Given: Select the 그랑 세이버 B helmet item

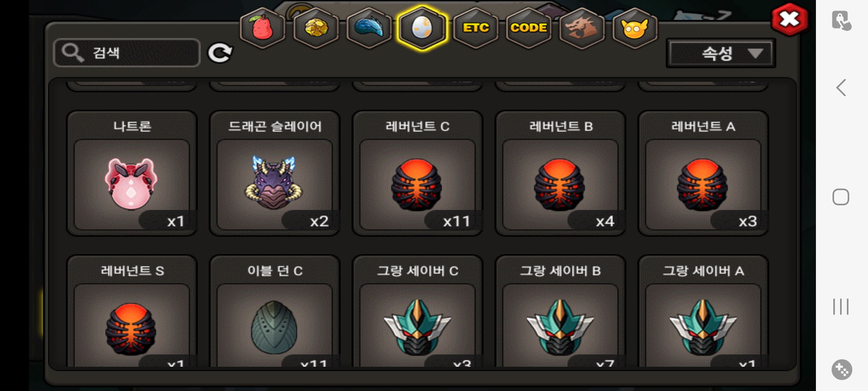Looking at the screenshot, I should 560,311.
